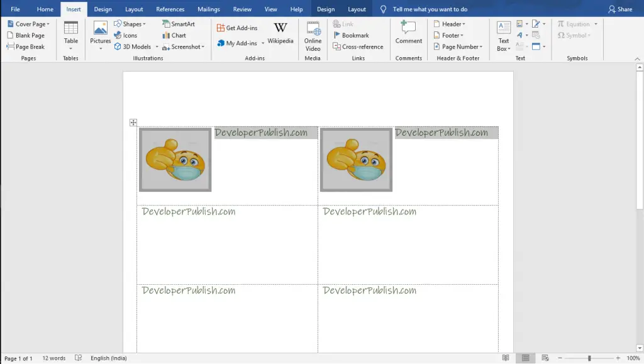Insert a Page Break
Screen dimensions: 644x364
click(25, 47)
